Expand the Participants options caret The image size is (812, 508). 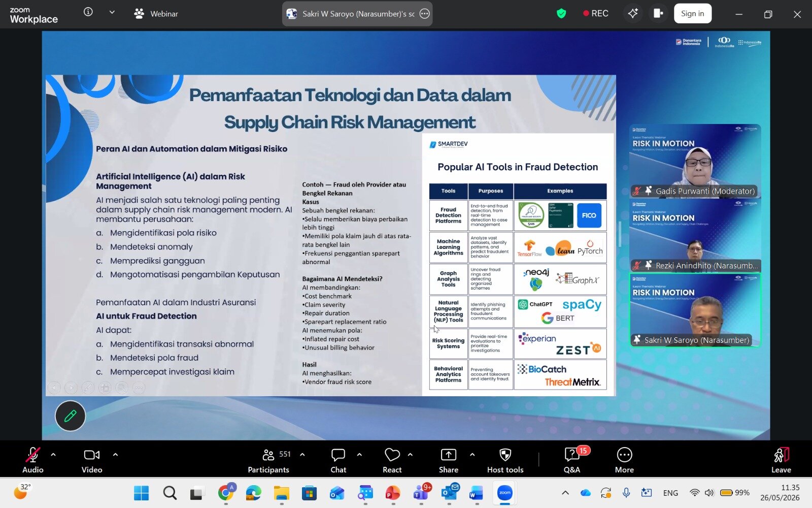point(302,455)
